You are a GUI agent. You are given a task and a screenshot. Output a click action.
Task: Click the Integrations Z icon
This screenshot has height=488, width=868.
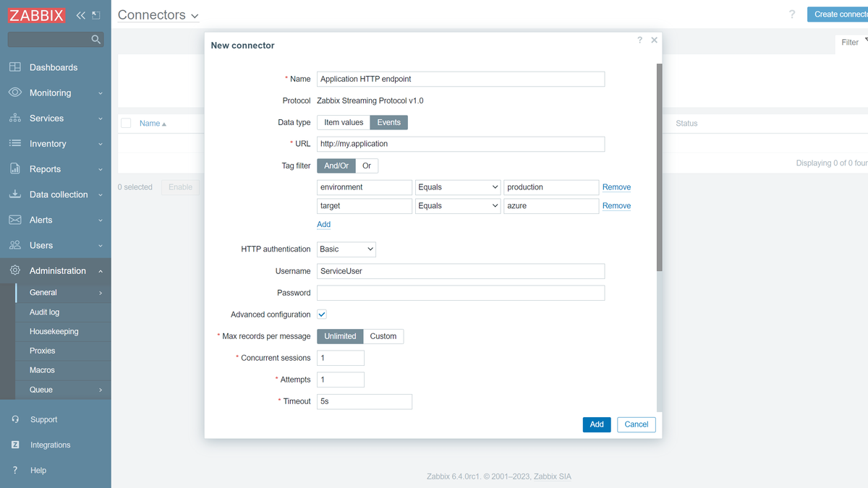[15, 445]
